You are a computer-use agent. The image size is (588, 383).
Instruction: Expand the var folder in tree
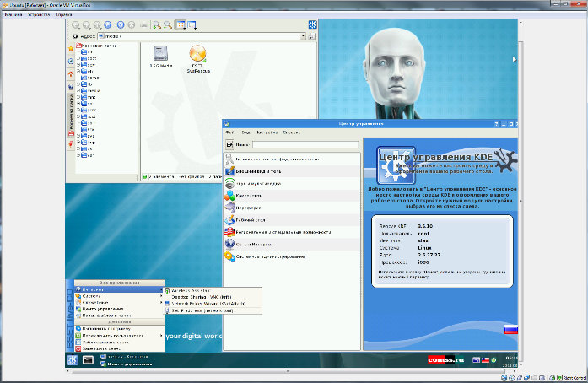click(x=78, y=155)
